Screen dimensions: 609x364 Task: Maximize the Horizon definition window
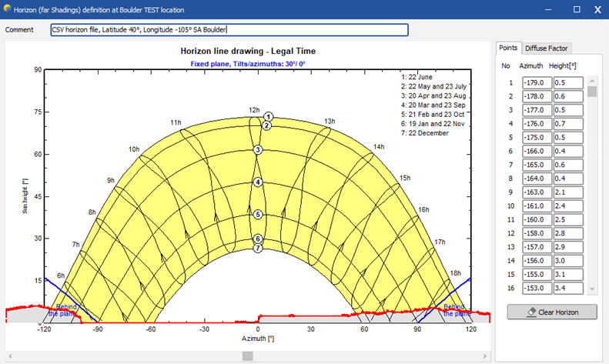[576, 9]
